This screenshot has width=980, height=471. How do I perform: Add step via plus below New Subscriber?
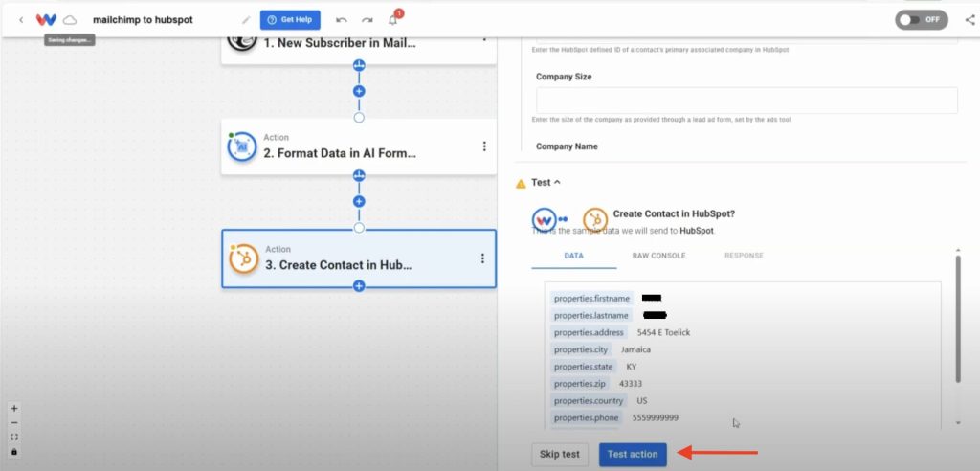click(359, 91)
